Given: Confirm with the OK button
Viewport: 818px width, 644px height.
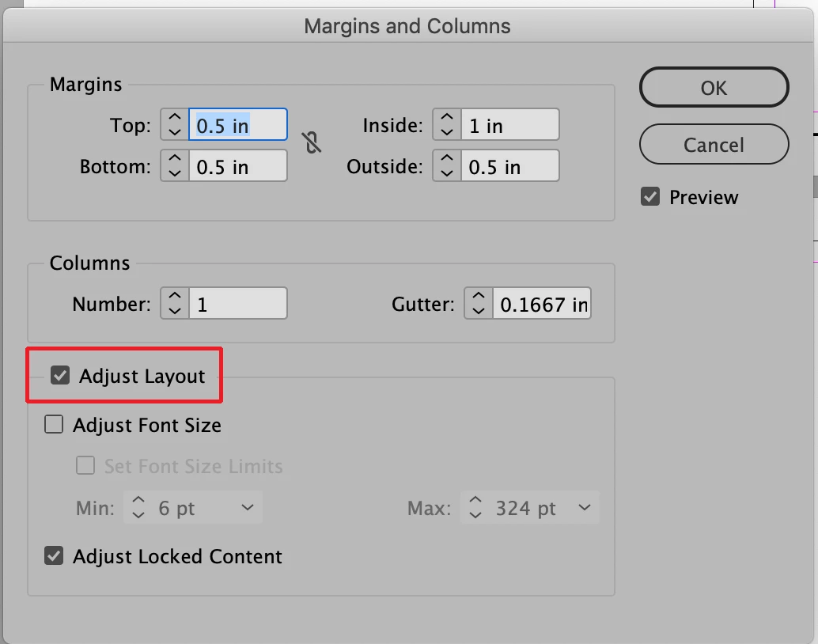Looking at the screenshot, I should pos(714,87).
